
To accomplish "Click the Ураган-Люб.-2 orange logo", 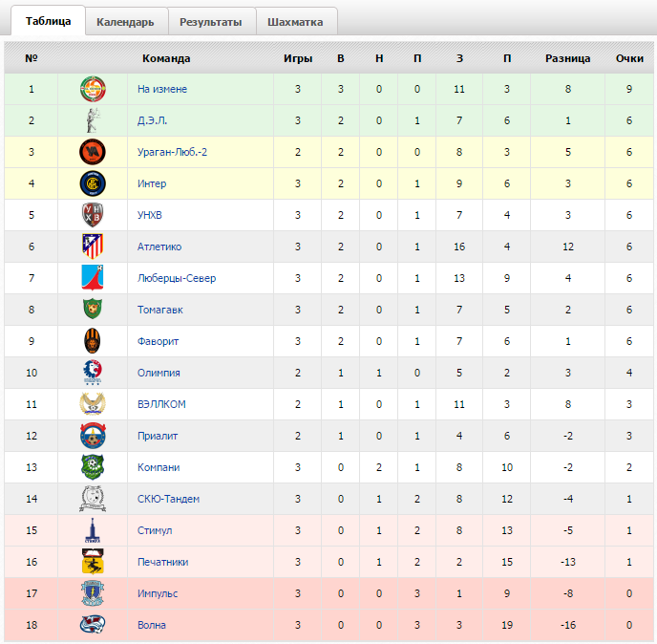I will click(x=93, y=152).
